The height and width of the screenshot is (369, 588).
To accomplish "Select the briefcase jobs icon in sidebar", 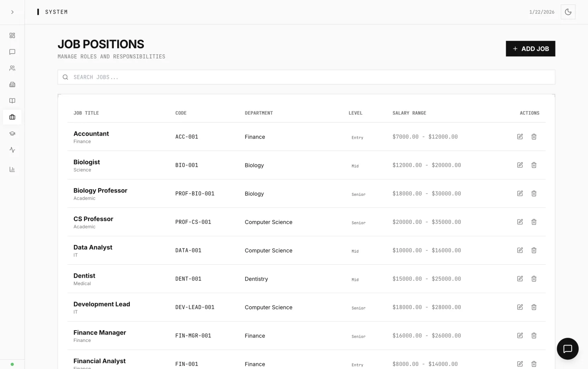I will 12,117.
